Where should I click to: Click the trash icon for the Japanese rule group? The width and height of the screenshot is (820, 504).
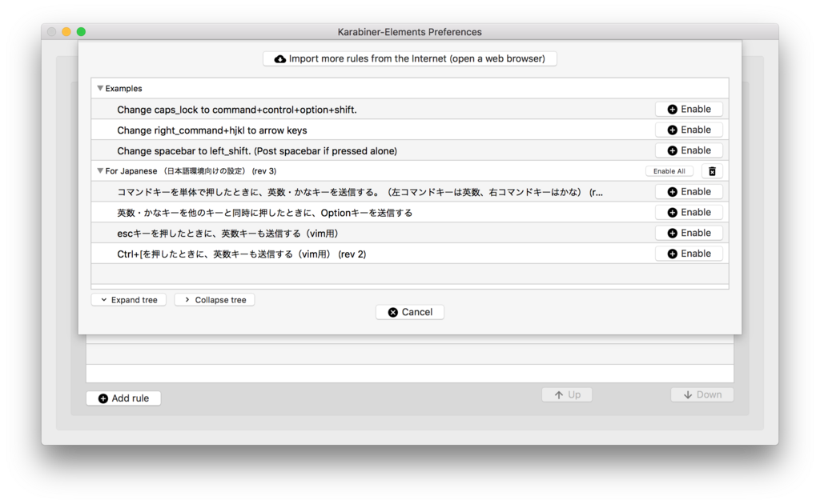(x=712, y=171)
